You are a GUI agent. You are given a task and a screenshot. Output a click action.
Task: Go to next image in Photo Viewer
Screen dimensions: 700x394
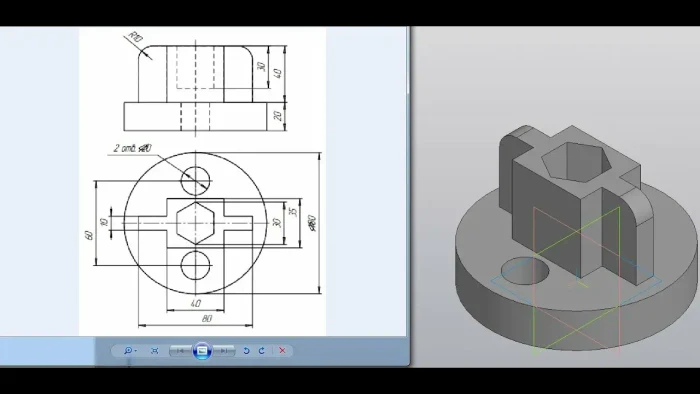(x=225, y=351)
